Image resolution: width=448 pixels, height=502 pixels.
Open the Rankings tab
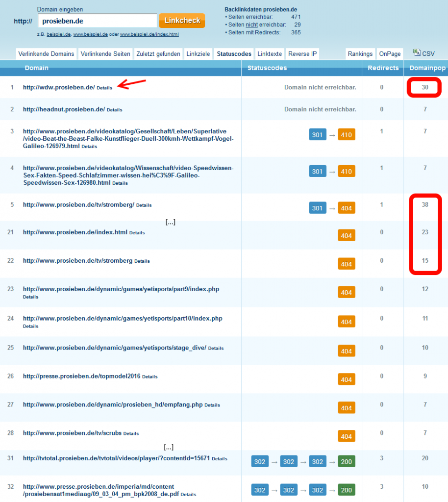coord(360,54)
